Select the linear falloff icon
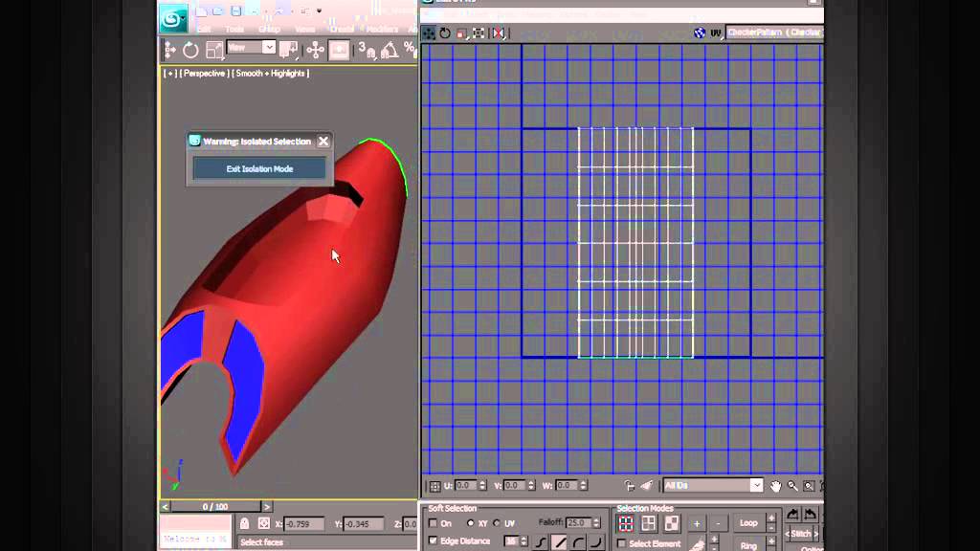 pos(560,542)
